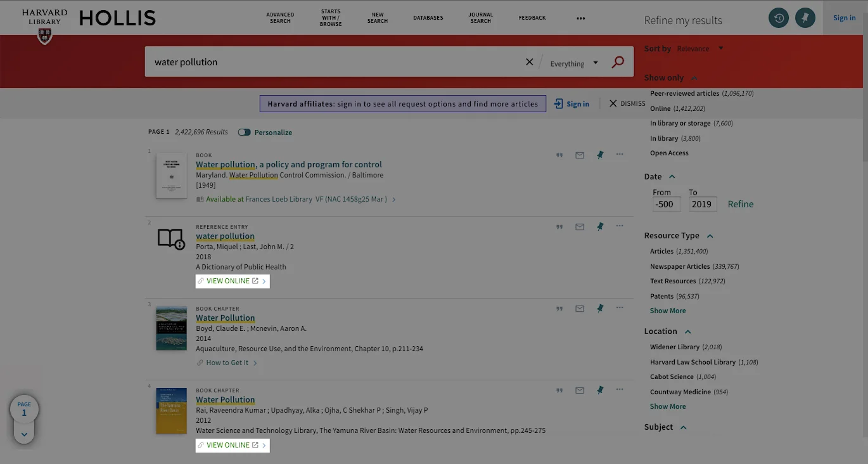The width and height of the screenshot is (868, 464).
Task: Email the 'Water pollution, a policy' book record
Action: pos(580,155)
